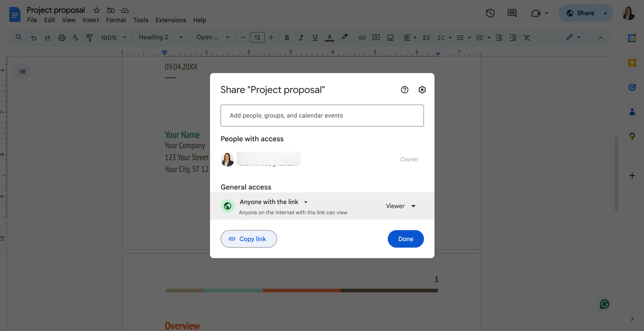
Task: Open Google Maps sidebar icon
Action: pyautogui.click(x=632, y=136)
